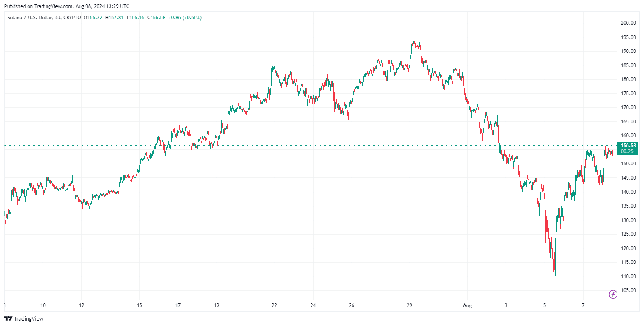Click the date label 17 on time axis
Viewport: 644px width, 326px height.
point(178,305)
